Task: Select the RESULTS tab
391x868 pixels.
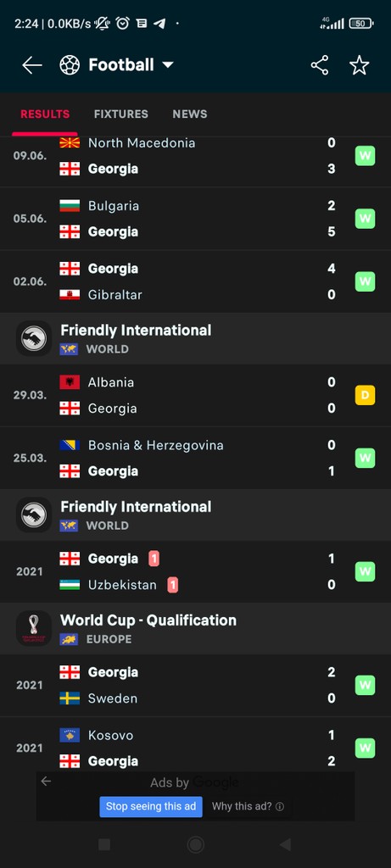Action: [45, 114]
